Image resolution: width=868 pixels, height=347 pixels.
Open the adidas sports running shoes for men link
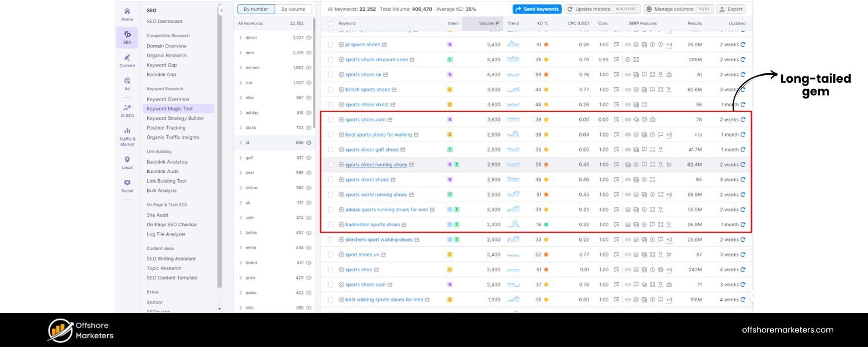387,210
